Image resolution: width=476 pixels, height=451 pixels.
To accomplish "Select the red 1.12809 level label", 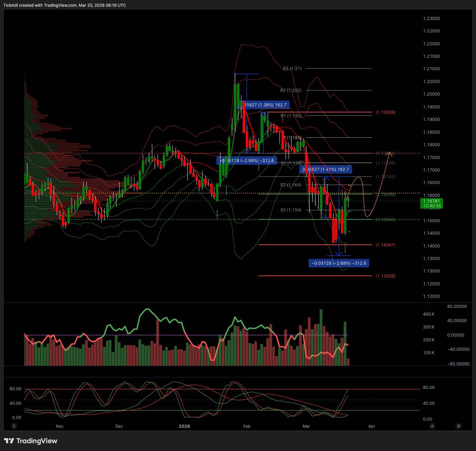I will pos(385,276).
